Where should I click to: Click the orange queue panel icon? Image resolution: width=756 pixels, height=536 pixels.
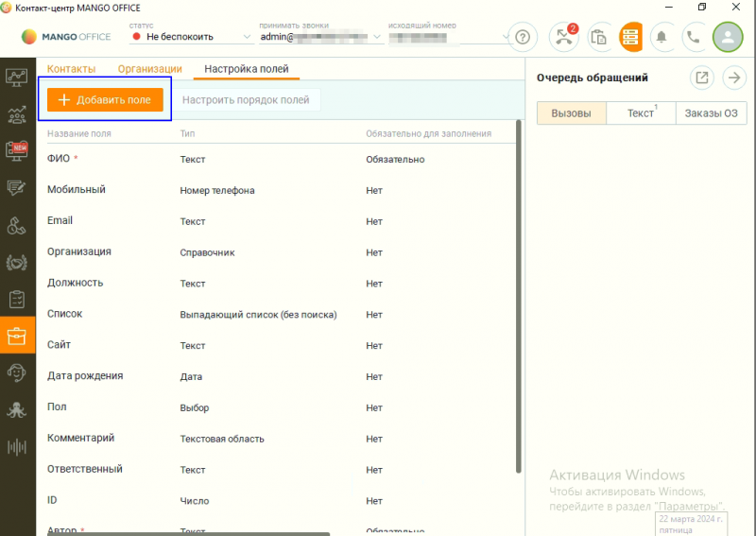(x=630, y=37)
